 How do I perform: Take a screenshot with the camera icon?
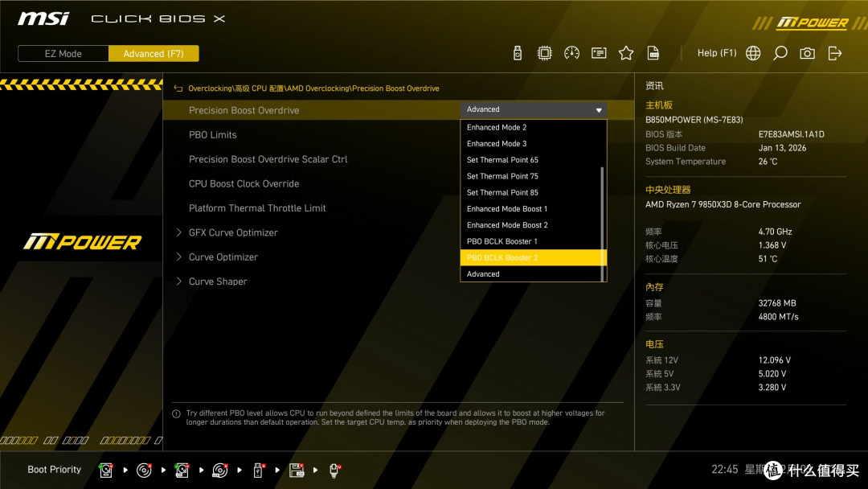click(x=807, y=53)
